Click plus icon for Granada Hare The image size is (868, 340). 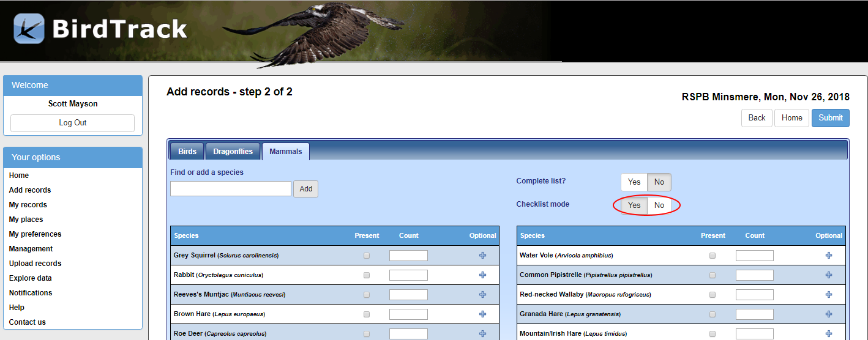pyautogui.click(x=829, y=314)
